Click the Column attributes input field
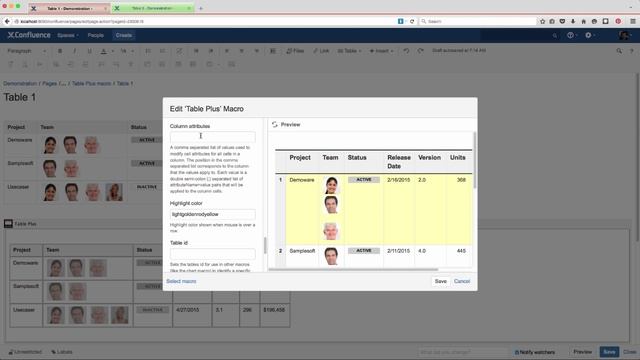 pyautogui.click(x=213, y=137)
